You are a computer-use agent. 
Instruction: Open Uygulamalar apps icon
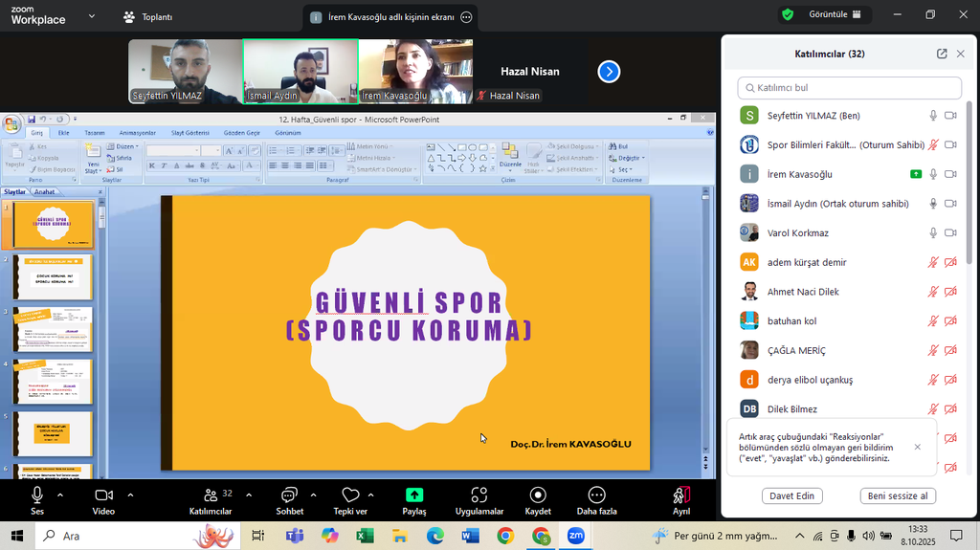pyautogui.click(x=479, y=495)
